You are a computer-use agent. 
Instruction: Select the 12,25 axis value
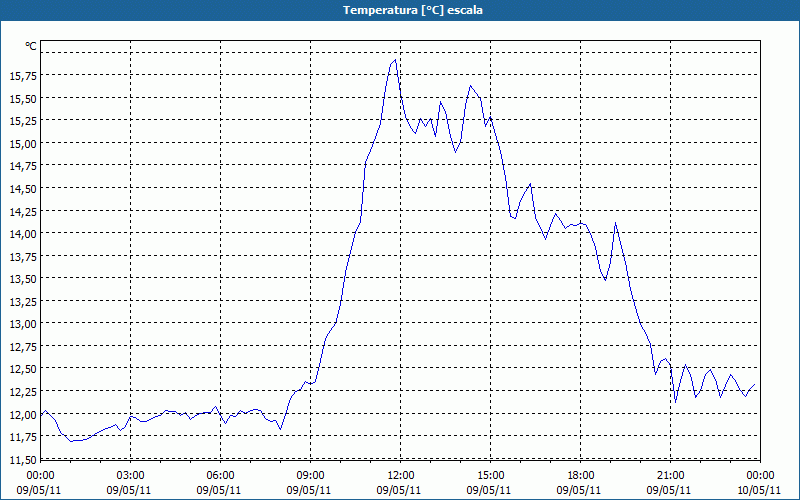click(23, 391)
